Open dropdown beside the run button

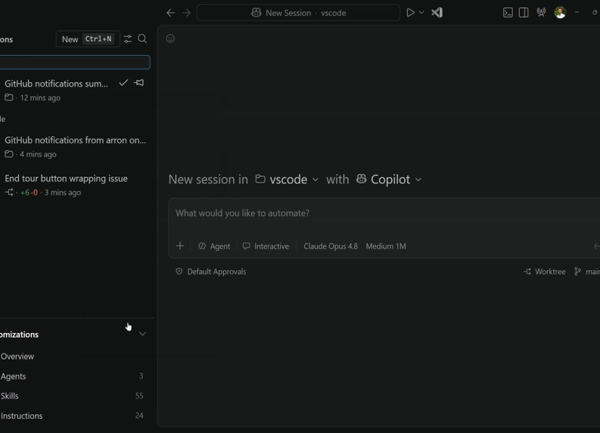tap(421, 13)
